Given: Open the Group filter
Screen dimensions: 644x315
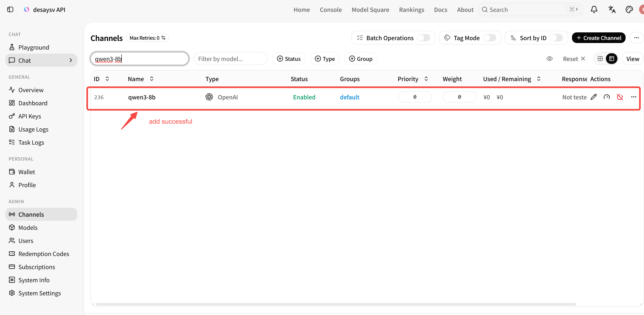Looking at the screenshot, I should (360, 59).
